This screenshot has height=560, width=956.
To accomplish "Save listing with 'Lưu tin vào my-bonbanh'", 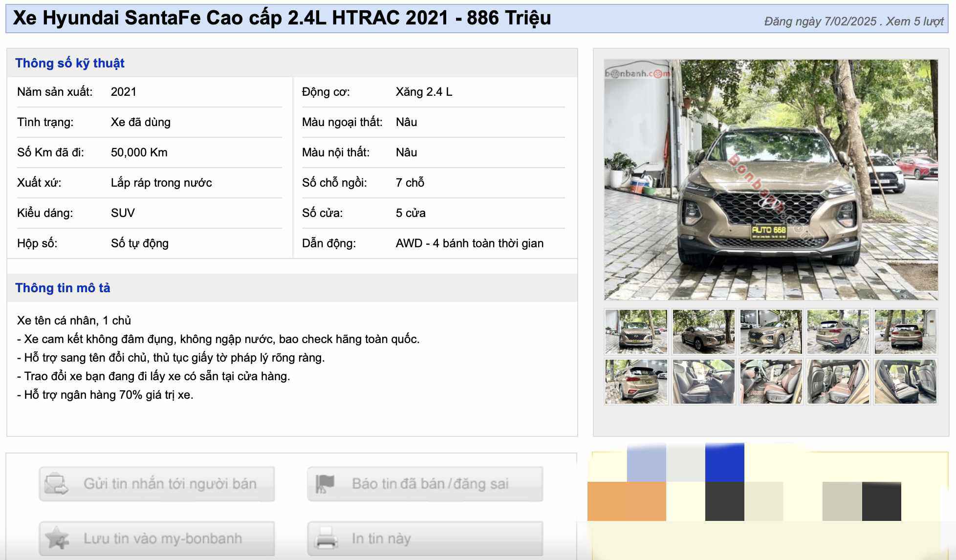I will [x=157, y=538].
